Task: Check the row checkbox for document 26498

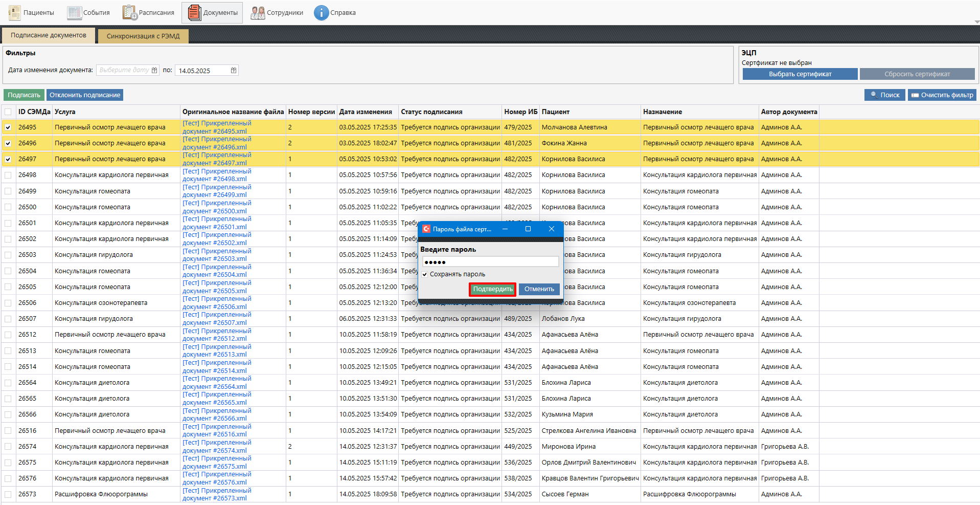Action: click(8, 175)
